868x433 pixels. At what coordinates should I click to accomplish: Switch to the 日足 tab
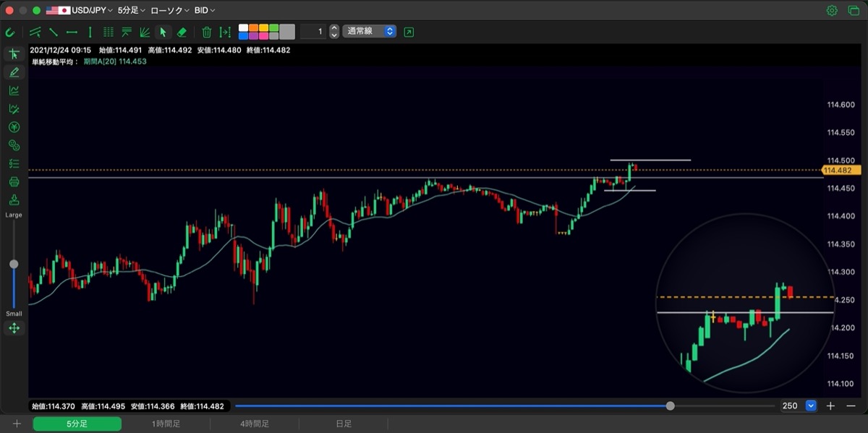pyautogui.click(x=343, y=424)
